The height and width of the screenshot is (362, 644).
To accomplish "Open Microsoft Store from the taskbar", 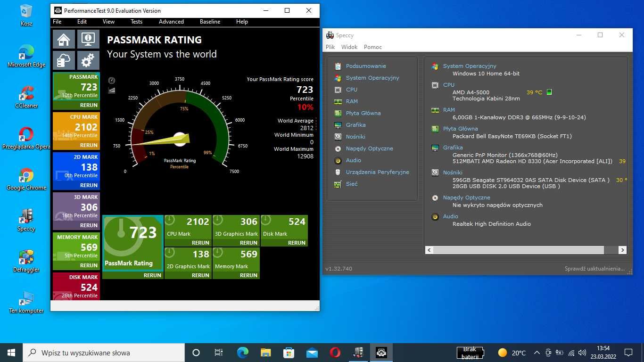I will point(289,353).
